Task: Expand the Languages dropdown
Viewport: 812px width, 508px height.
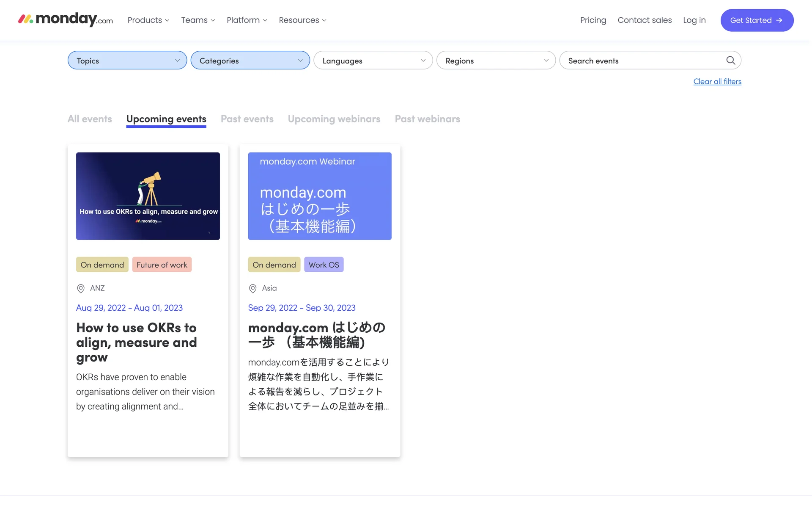Action: (373, 61)
